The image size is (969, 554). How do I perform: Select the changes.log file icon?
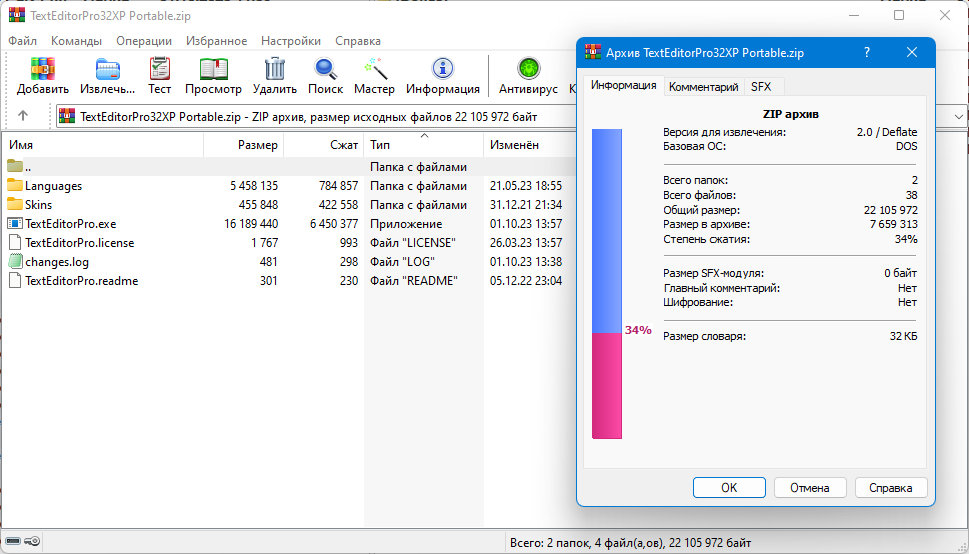point(15,262)
